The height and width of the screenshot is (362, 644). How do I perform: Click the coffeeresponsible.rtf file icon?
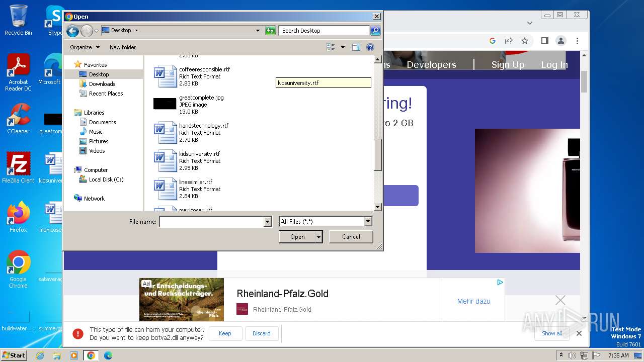[x=165, y=76]
